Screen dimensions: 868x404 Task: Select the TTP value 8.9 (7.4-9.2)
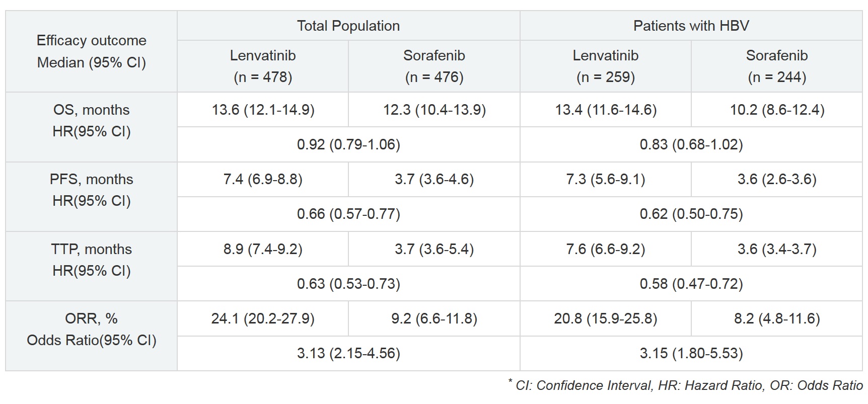tap(263, 249)
